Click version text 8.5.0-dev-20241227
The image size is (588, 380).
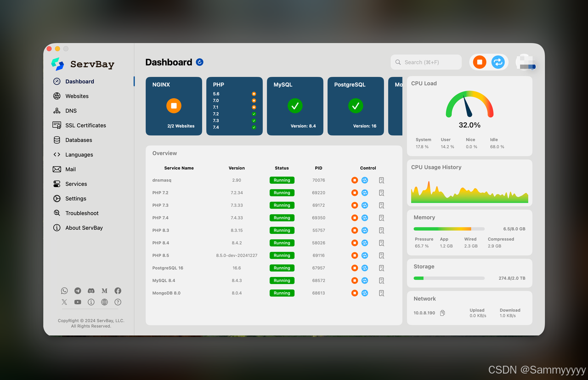237,255
